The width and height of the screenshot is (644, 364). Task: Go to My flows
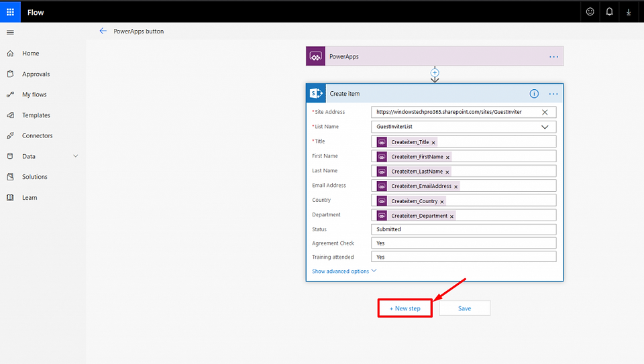click(x=34, y=95)
